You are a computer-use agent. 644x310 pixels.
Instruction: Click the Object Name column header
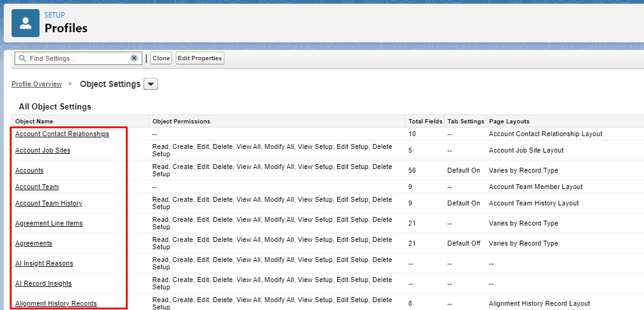[34, 122]
